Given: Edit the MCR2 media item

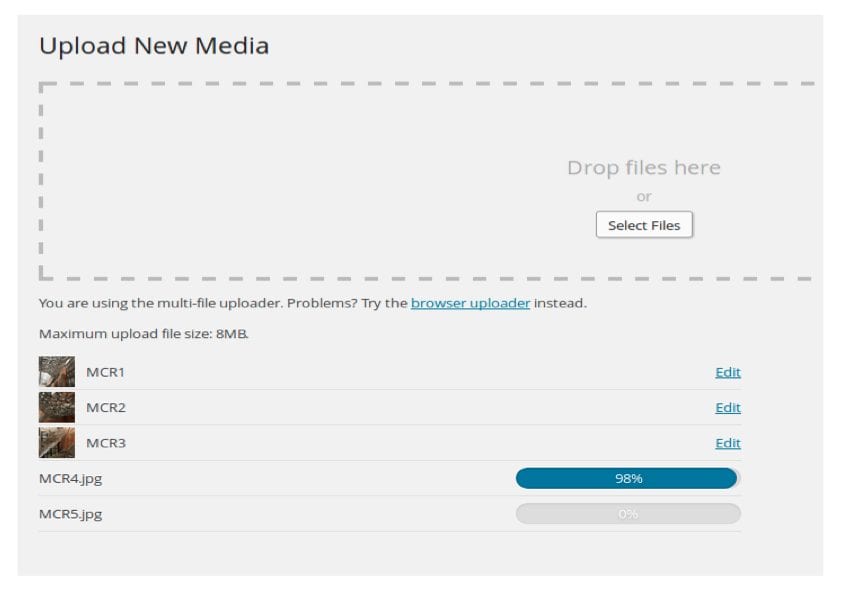Looking at the screenshot, I should pyautogui.click(x=728, y=407).
